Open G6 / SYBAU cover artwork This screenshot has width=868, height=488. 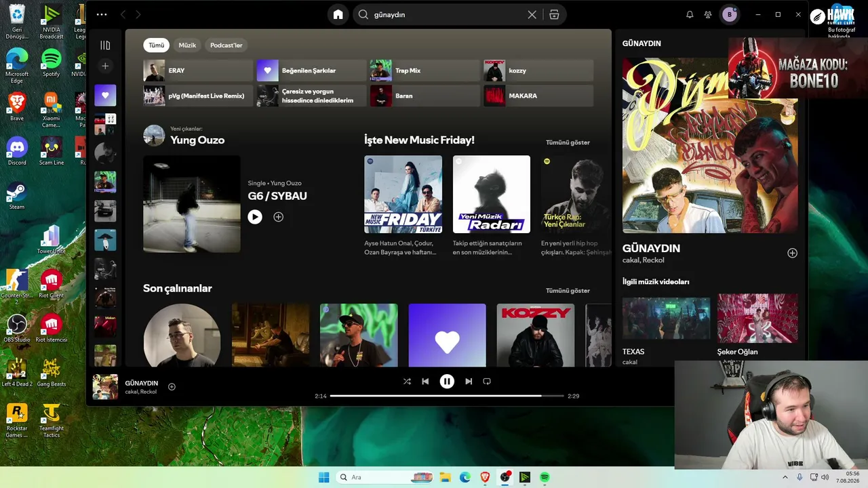[192, 204]
